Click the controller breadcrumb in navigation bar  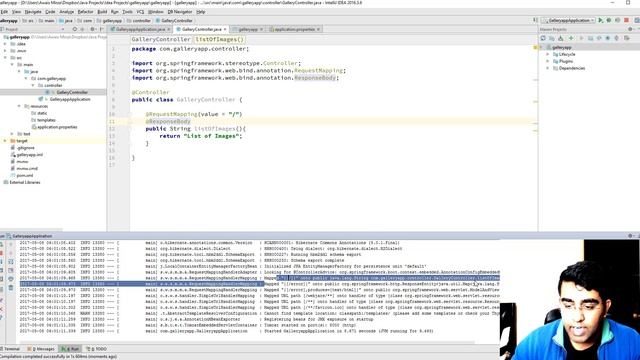click(141, 20)
